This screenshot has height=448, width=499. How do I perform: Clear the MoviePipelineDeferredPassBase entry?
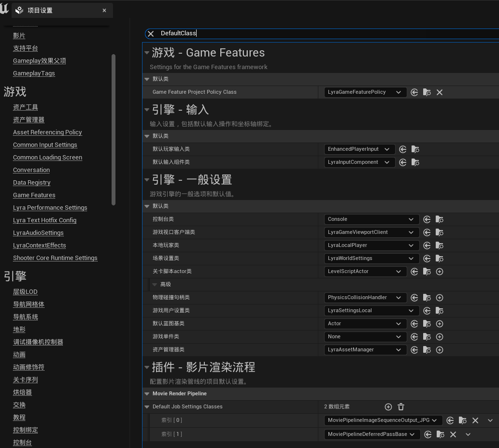453,434
